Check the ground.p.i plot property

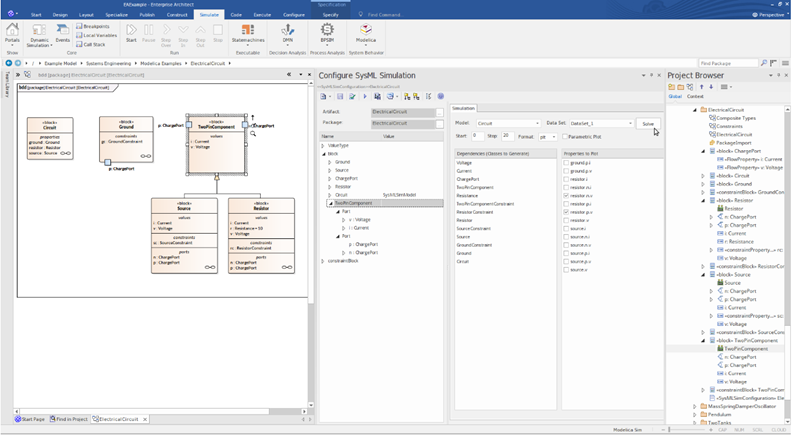pos(566,163)
